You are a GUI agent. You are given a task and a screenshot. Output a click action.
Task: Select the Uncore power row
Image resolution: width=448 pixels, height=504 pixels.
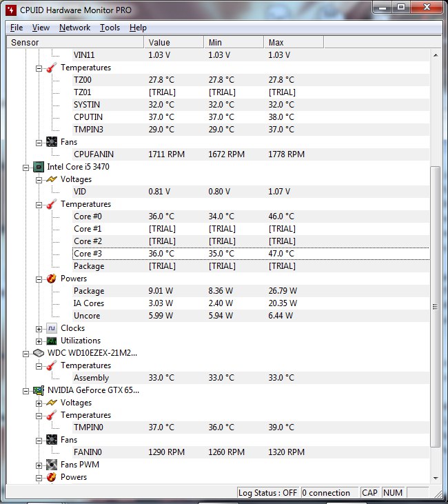(x=251, y=316)
